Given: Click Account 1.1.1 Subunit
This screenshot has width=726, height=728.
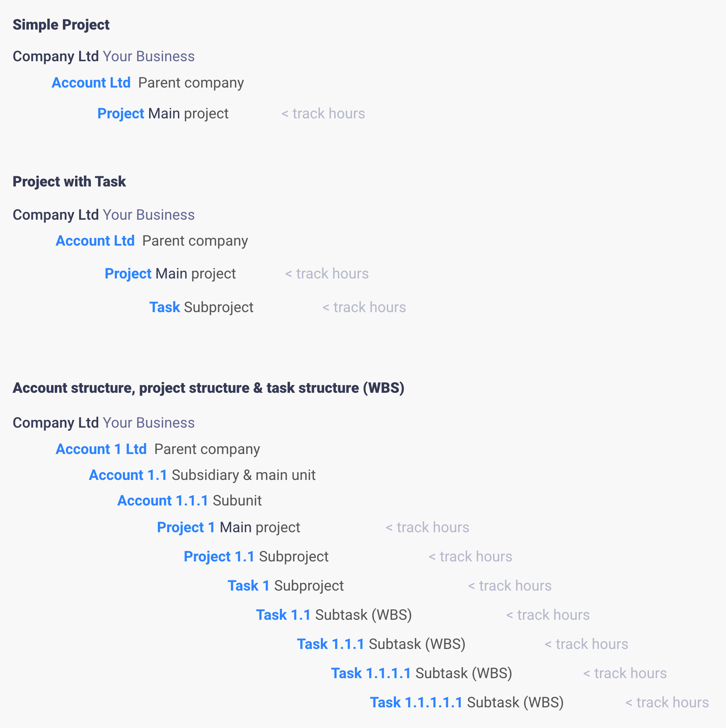Looking at the screenshot, I should pyautogui.click(x=163, y=501).
